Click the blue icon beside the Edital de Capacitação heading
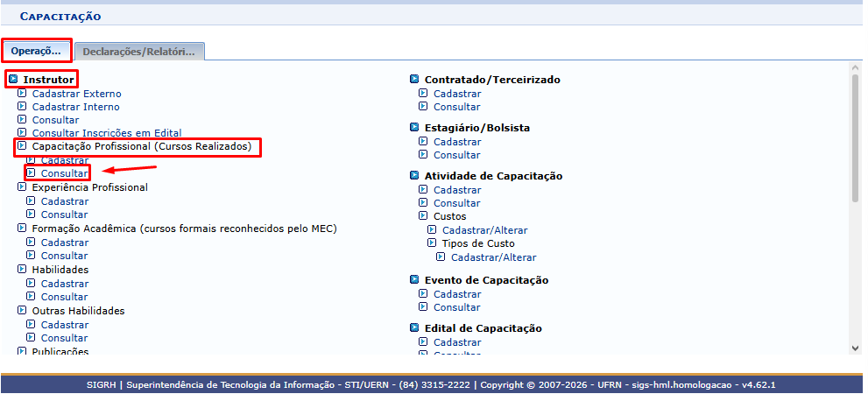Screen dimensions: 868x394 (414, 328)
